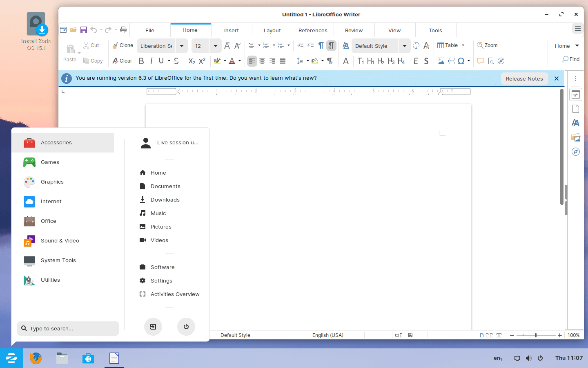Apply Emphasis character style E
The image size is (588, 368).
(x=416, y=61)
